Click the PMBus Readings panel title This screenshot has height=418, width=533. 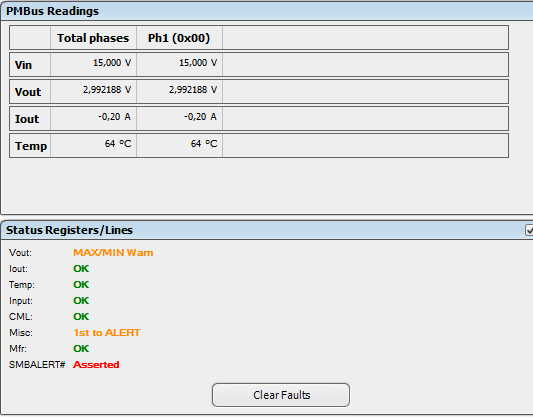click(x=52, y=11)
